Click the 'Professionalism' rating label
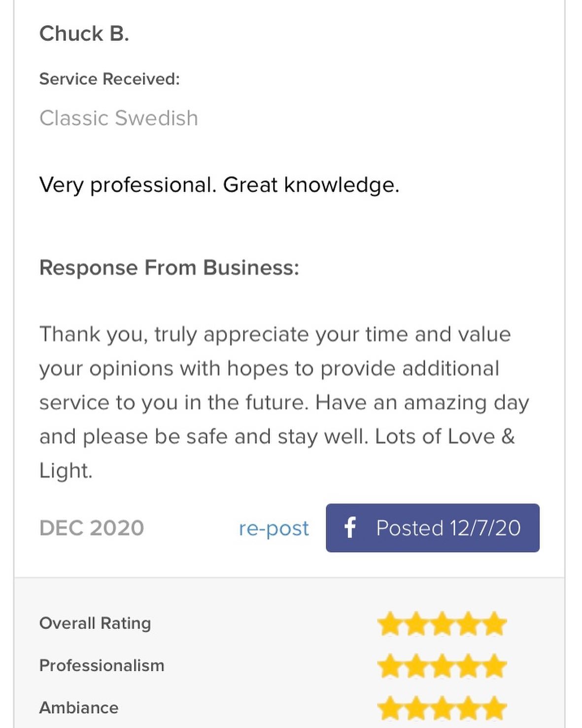Viewport: 582px width, 728px height. pyautogui.click(x=102, y=665)
